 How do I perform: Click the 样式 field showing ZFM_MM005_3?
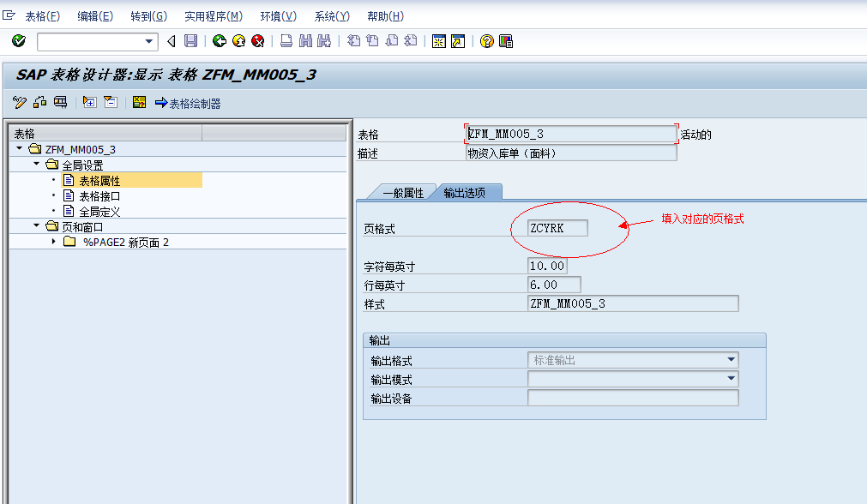(x=633, y=303)
